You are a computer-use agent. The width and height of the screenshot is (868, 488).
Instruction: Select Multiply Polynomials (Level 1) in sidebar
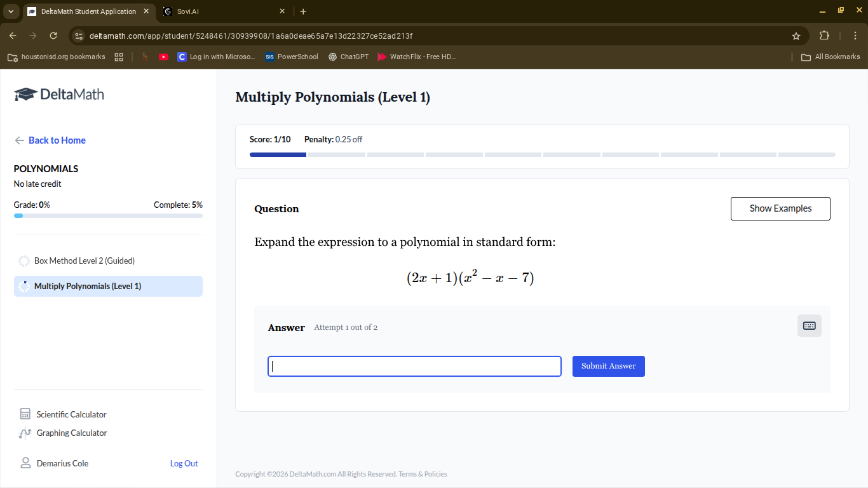click(x=108, y=287)
